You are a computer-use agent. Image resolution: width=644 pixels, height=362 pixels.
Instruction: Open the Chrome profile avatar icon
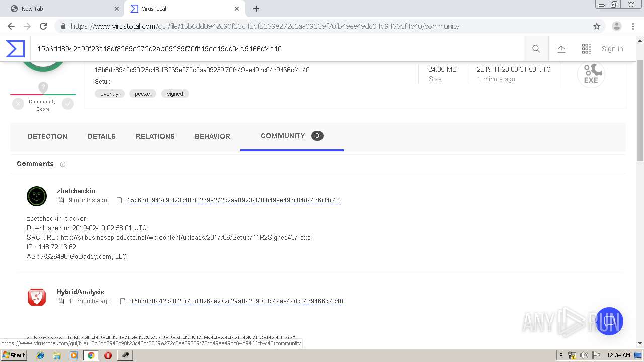(x=617, y=26)
